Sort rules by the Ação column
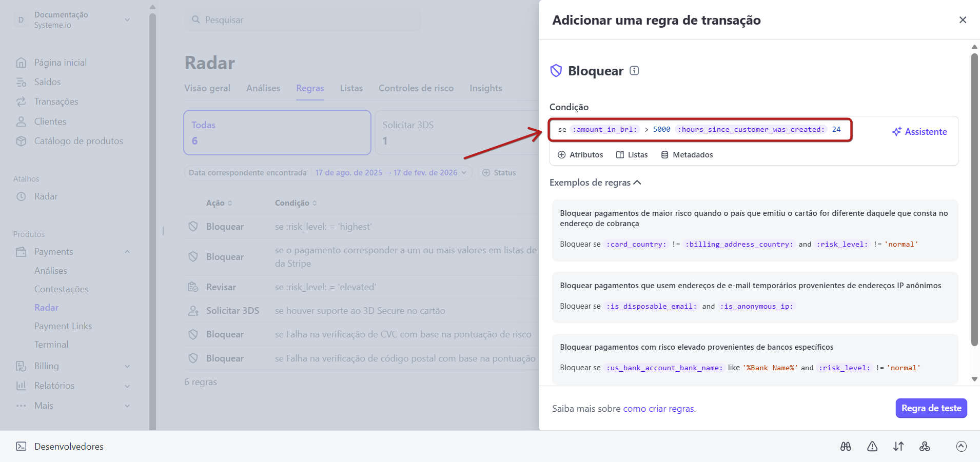Viewport: 980px width, 462px height. click(219, 203)
